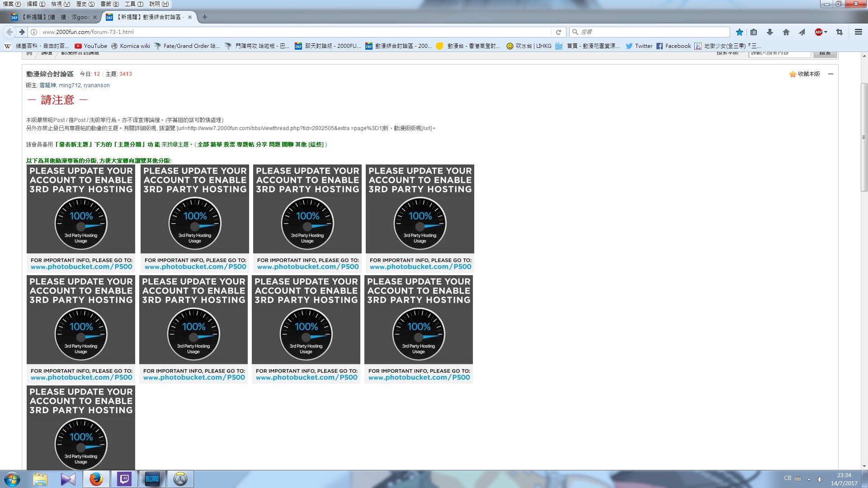The width and height of the screenshot is (868, 488).
Task: Open the Firefox hamburger menu
Action: tap(858, 32)
